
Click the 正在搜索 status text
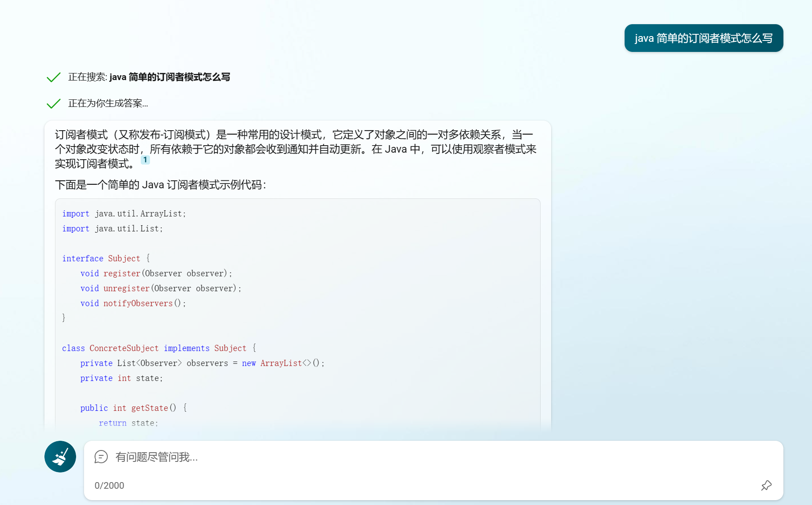click(149, 77)
